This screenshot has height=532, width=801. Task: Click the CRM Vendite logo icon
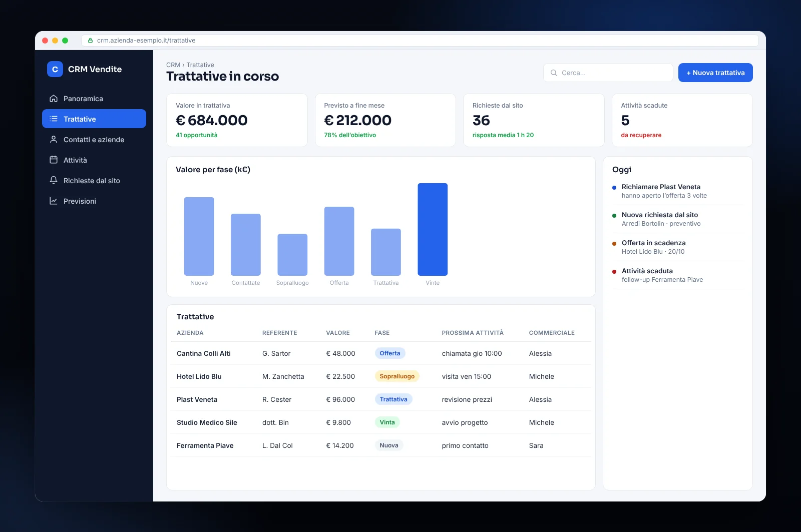(x=55, y=69)
